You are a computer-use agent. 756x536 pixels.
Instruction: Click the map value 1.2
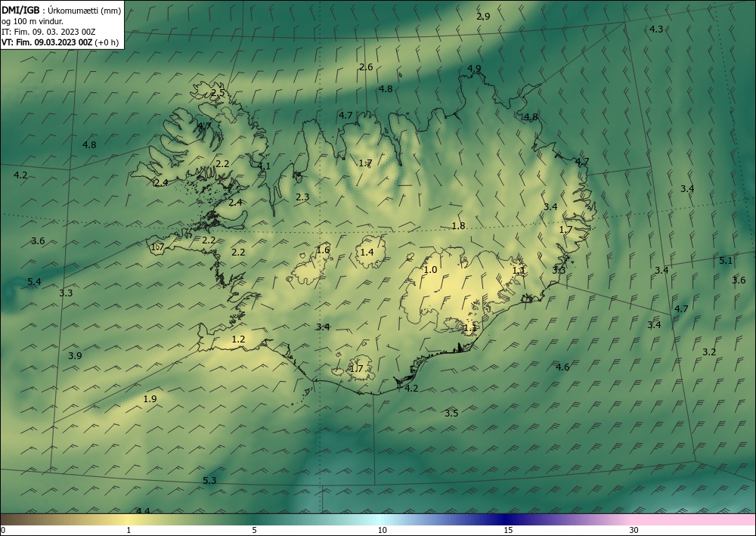pyautogui.click(x=239, y=339)
